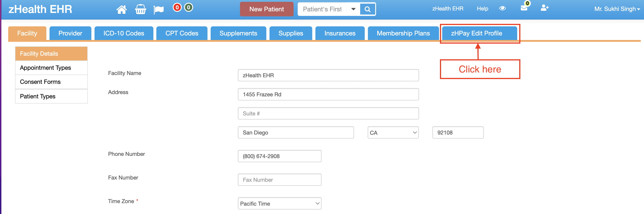The width and height of the screenshot is (644, 214).
Task: Open the green zero notification badge
Action: 189,7
